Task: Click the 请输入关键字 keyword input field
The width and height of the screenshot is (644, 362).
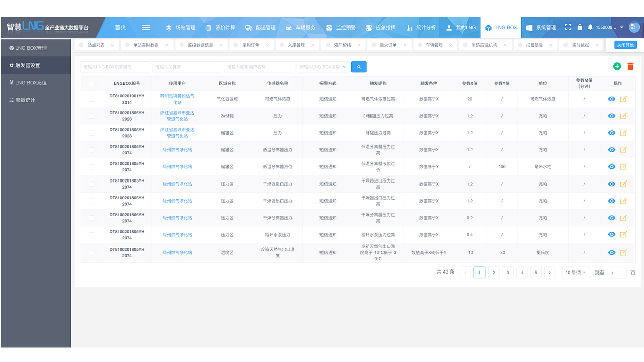Action: click(x=188, y=66)
